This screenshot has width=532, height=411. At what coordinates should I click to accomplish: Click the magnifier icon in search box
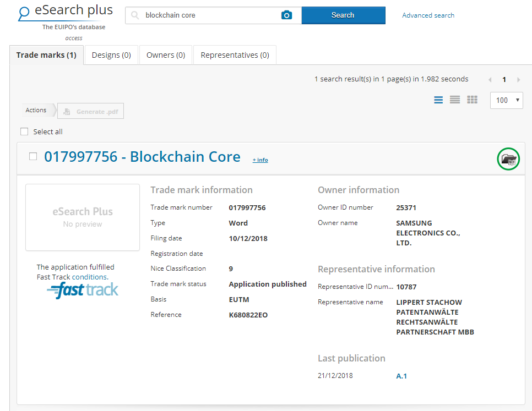(135, 15)
